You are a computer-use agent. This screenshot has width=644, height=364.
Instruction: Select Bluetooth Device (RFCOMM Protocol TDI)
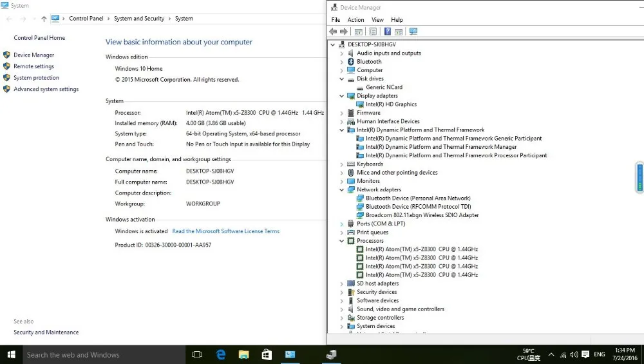click(419, 207)
